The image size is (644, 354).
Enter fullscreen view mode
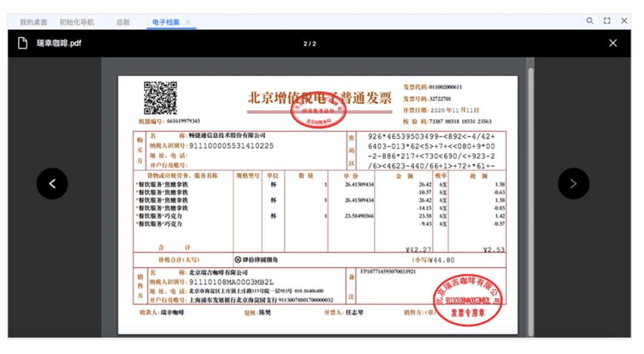(x=606, y=20)
